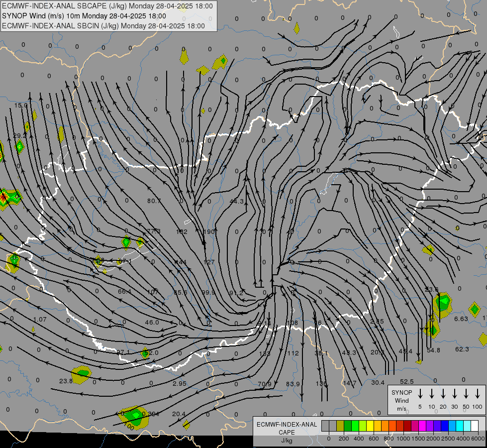The width and height of the screenshot is (487, 448).
Task: Select the pure yellow CAPE legend swatch
Action: pos(370,426)
